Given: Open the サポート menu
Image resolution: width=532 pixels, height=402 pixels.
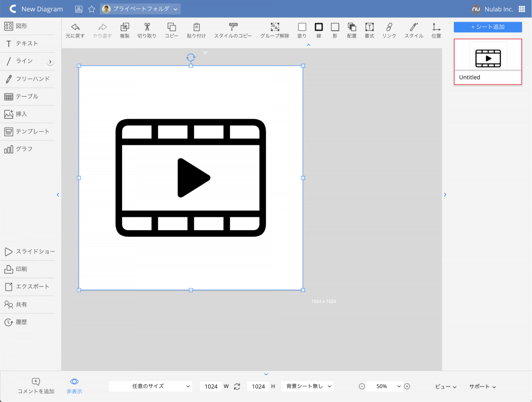Looking at the screenshot, I should click(x=482, y=386).
